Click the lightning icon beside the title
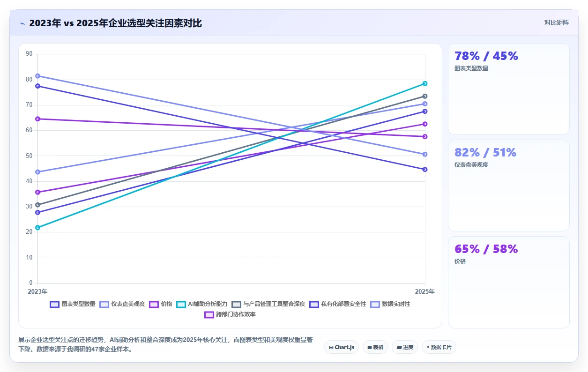The height and width of the screenshot is (372, 588). pos(22,23)
